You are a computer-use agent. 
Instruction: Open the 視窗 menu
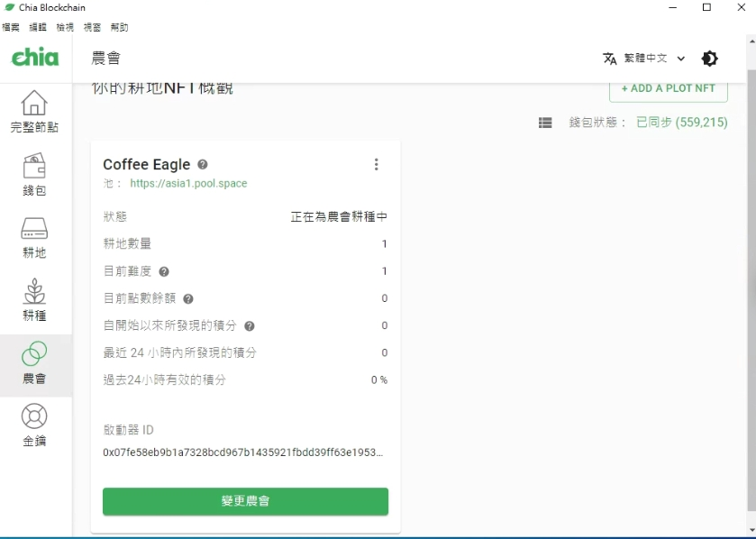pos(92,27)
